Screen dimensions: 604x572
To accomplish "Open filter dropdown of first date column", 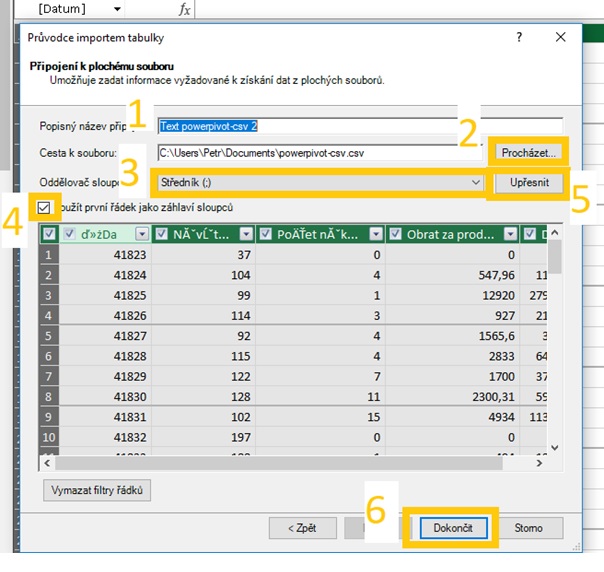I will click(x=142, y=234).
